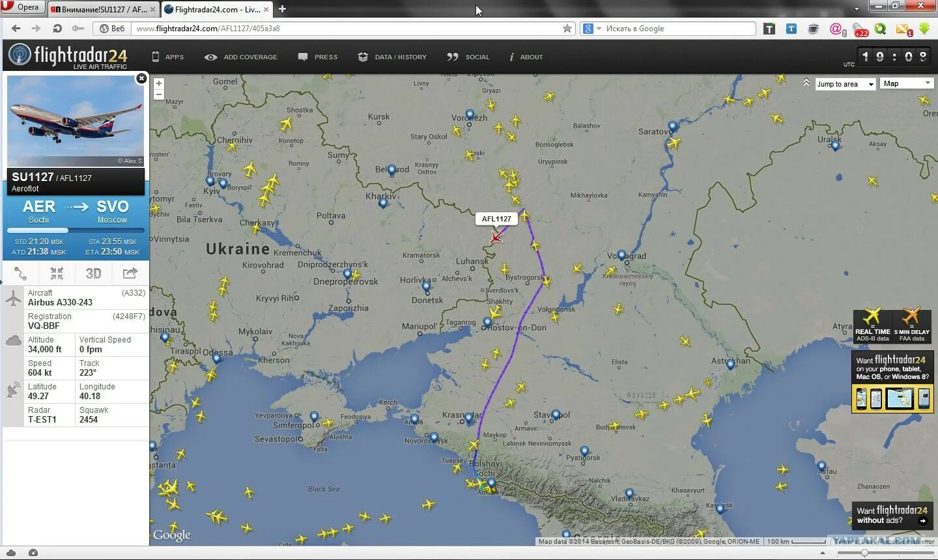Screen dimensions: 938x560
Task: Open the 3D cockpit view
Action: (94, 273)
